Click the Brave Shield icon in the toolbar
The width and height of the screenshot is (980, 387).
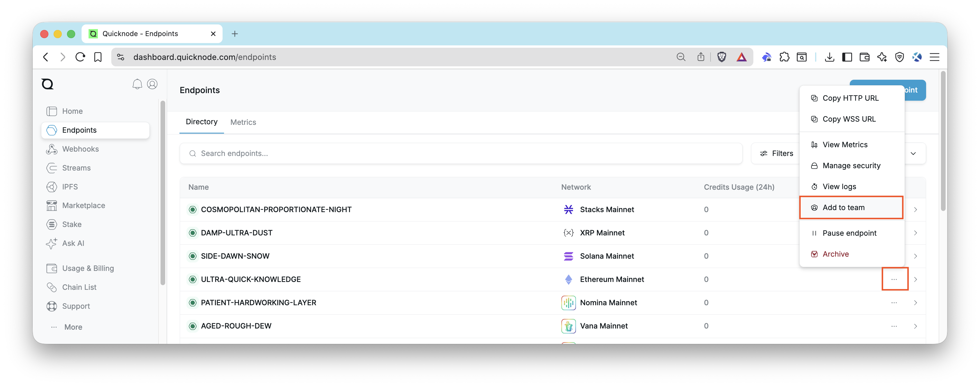(x=721, y=57)
